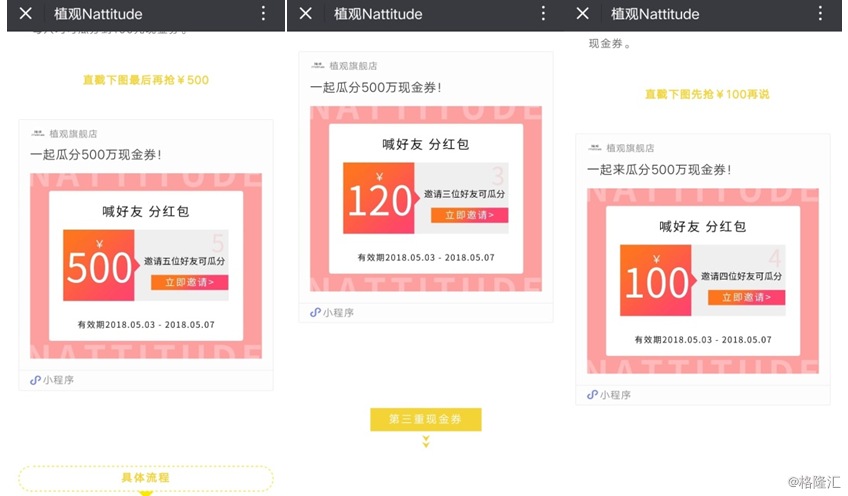Close the middle 植观Nattitude page with X
The image size is (848, 496).
[306, 14]
